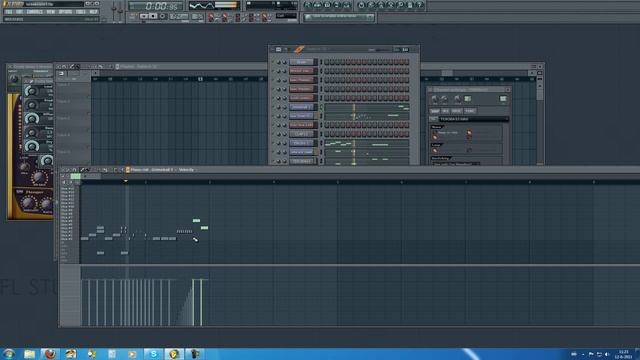Viewport: 640px width, 360px height.
Task: Click the fourth window shortcut icon in the top toolbar
Action: 337,5
